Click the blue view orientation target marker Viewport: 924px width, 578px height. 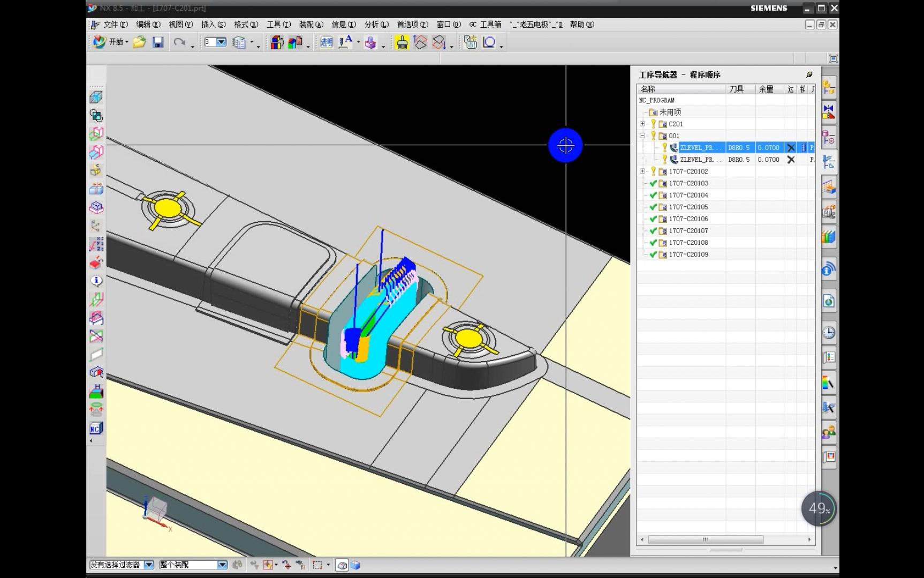(x=565, y=145)
